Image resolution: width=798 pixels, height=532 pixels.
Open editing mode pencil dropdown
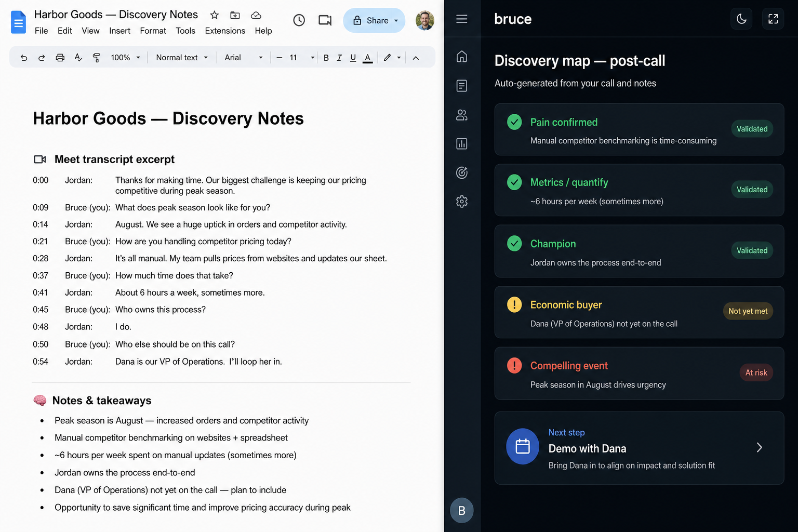tap(392, 58)
